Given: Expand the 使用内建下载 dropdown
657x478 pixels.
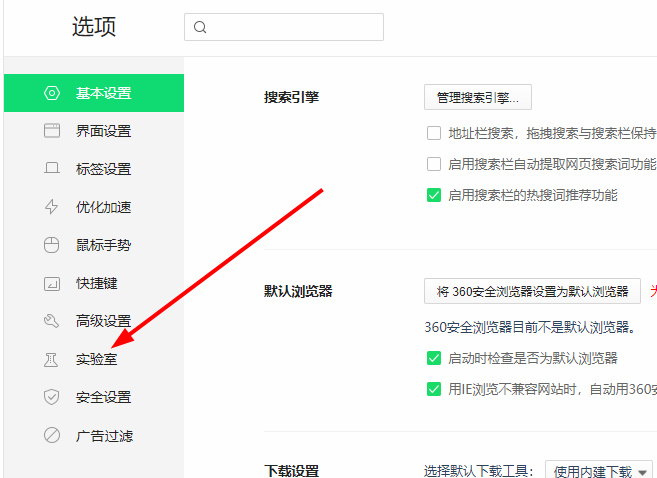Looking at the screenshot, I should [x=598, y=471].
